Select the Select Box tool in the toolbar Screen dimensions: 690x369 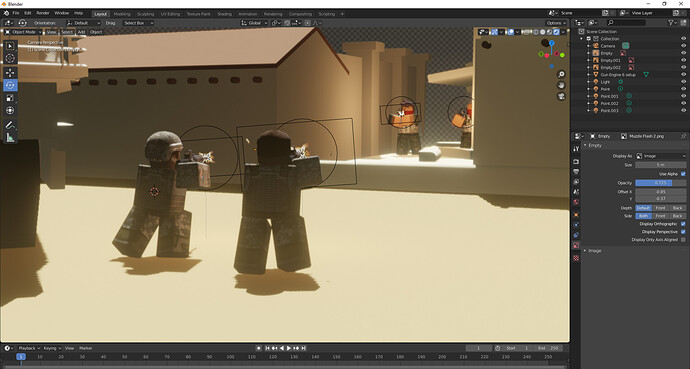[x=10, y=46]
